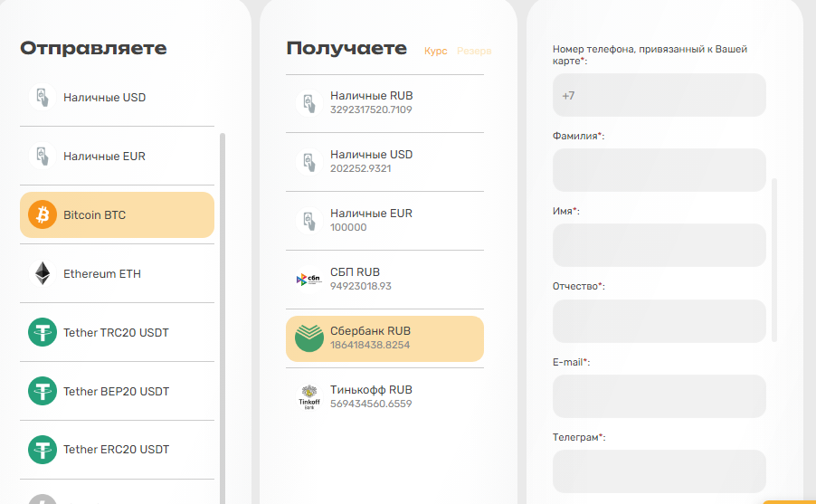Click the Ethereum ETH diamond icon
The width and height of the screenshot is (816, 504).
[x=42, y=273]
